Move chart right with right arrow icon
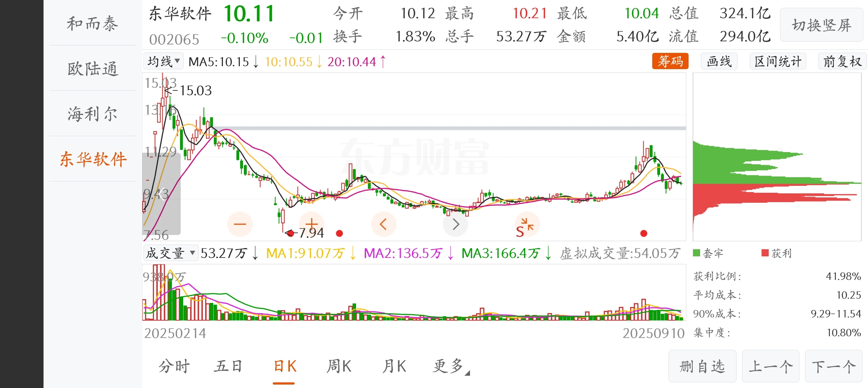868x388 pixels. (456, 224)
